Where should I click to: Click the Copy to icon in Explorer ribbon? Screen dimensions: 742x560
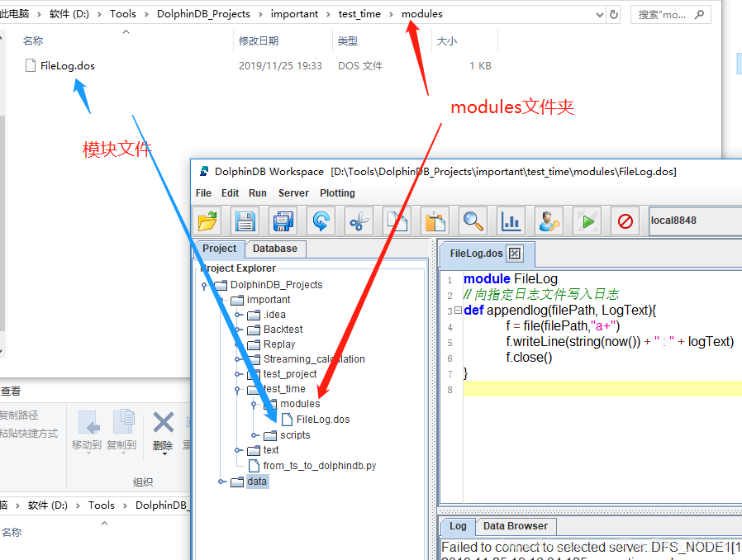tap(123, 421)
